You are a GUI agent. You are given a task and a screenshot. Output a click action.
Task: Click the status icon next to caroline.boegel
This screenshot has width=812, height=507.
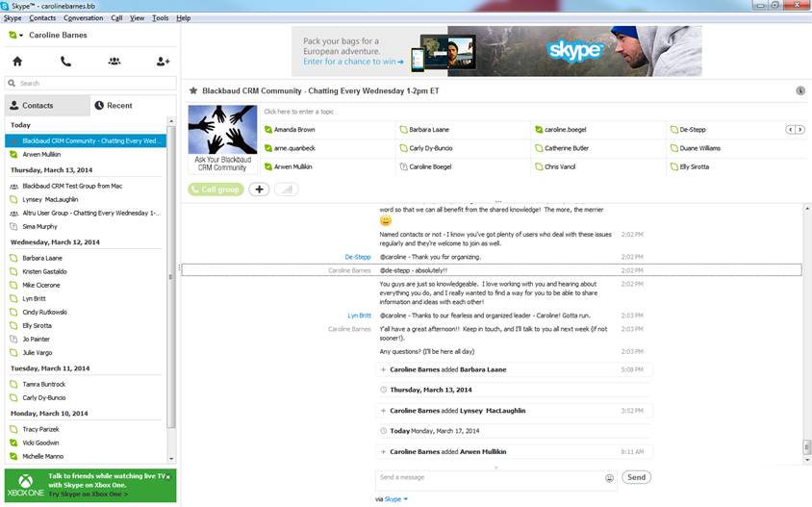[x=539, y=130]
